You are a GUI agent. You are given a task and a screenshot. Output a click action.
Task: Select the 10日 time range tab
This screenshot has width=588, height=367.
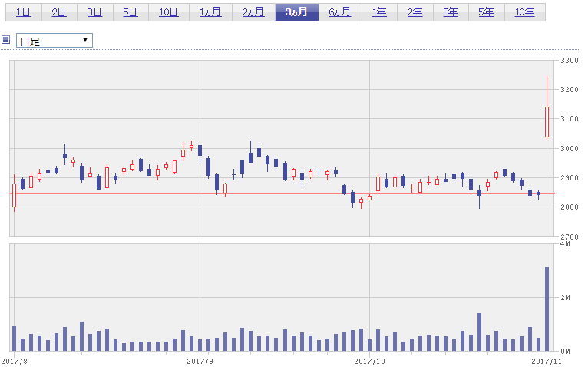pos(169,12)
